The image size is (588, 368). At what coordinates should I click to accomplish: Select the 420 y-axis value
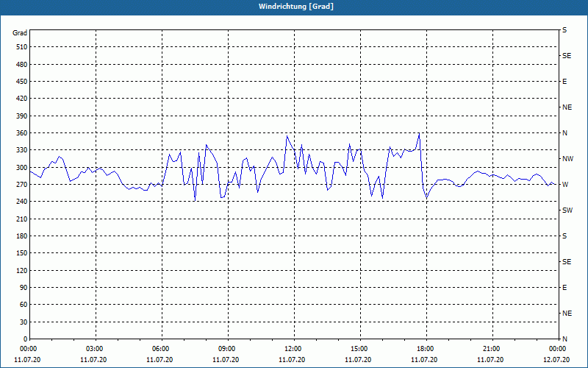[x=22, y=99]
